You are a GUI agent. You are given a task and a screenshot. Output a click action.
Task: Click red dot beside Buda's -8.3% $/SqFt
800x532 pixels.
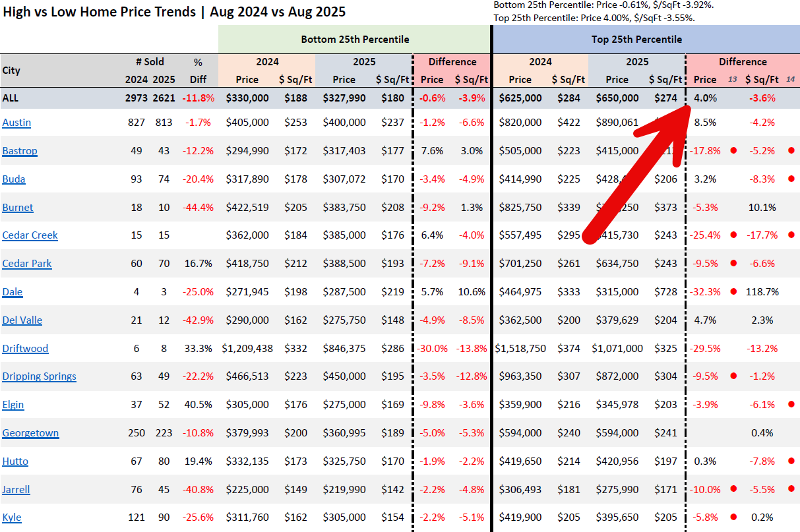(x=791, y=179)
